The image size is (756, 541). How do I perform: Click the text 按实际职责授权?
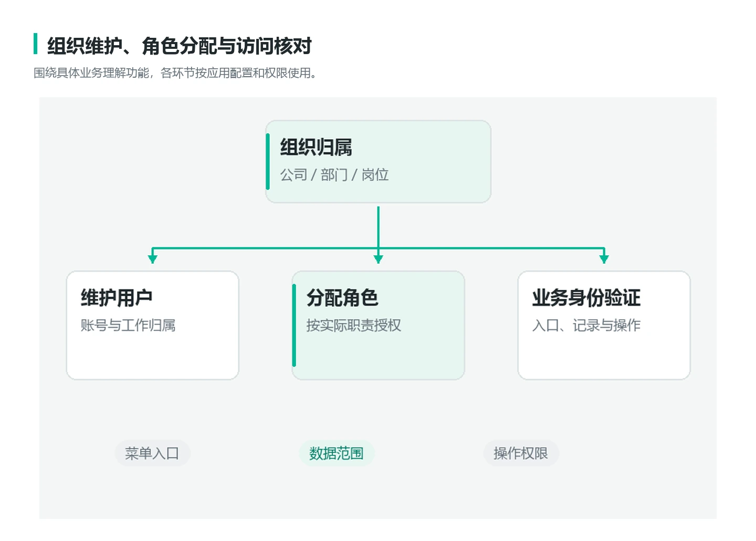coord(354,325)
